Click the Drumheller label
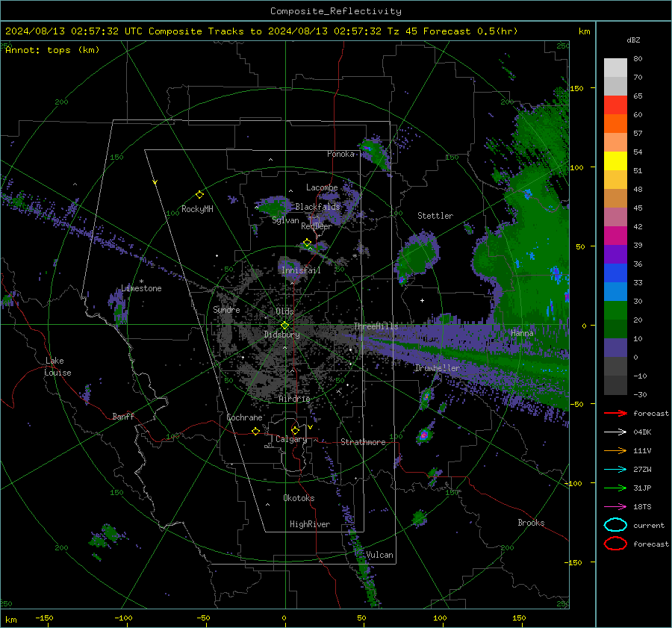Image resolution: width=672 pixels, height=628 pixels. point(437,368)
